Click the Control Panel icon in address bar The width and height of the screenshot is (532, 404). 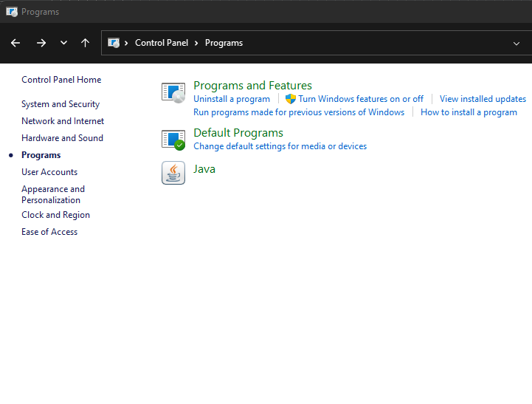114,43
